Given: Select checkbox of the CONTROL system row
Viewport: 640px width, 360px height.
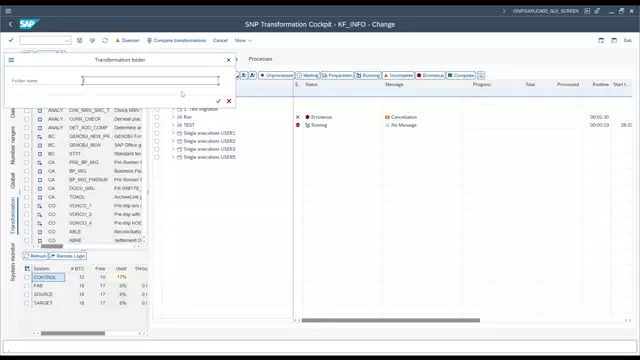Looking at the screenshot, I should 27,277.
